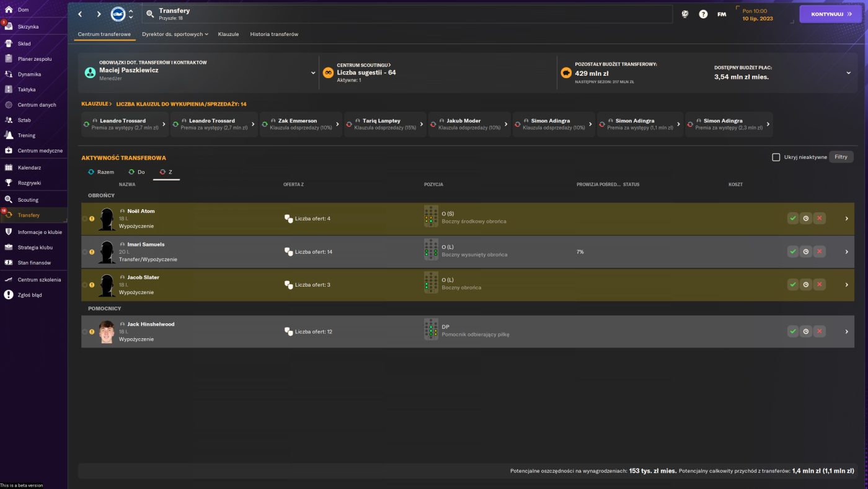This screenshot has width=868, height=489.
Task: Expand the transfer budget panel chevron
Action: [x=848, y=73]
